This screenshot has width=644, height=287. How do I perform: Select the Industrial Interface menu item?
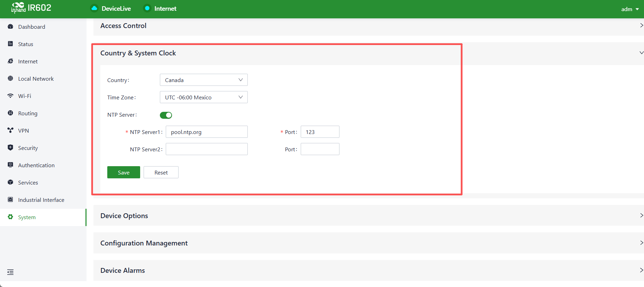click(43, 200)
